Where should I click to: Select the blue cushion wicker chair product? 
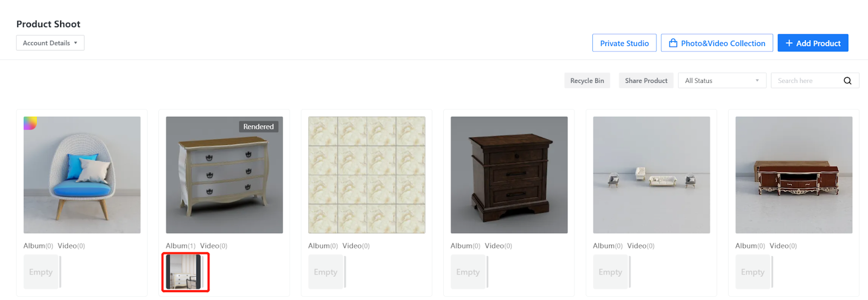click(x=82, y=175)
